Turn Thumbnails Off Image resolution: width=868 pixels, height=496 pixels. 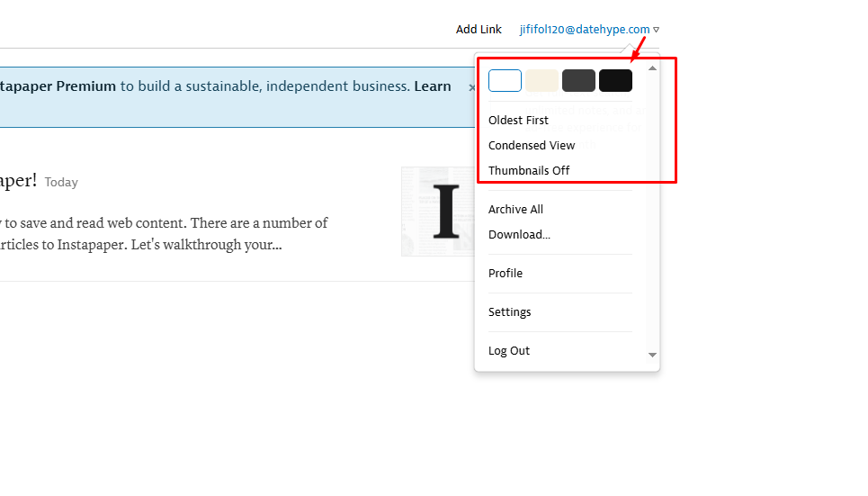click(x=529, y=170)
